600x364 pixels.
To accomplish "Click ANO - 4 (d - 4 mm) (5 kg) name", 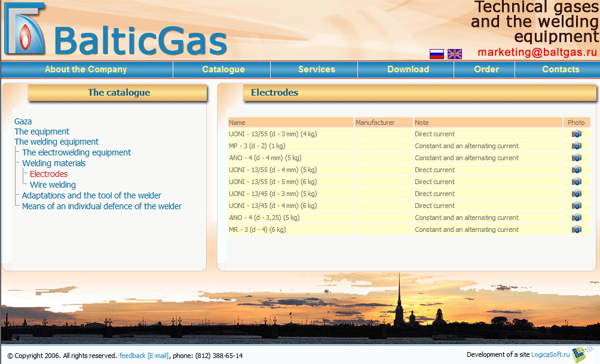I will click(x=265, y=158).
